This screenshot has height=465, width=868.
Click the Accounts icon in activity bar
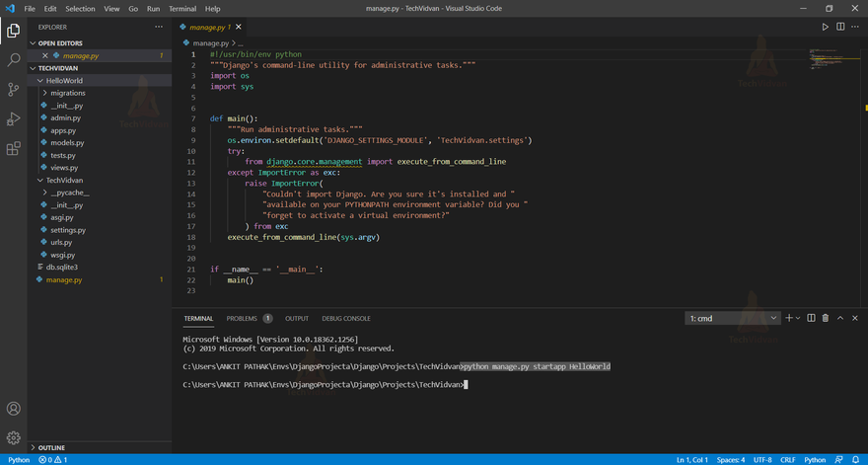[x=14, y=409]
